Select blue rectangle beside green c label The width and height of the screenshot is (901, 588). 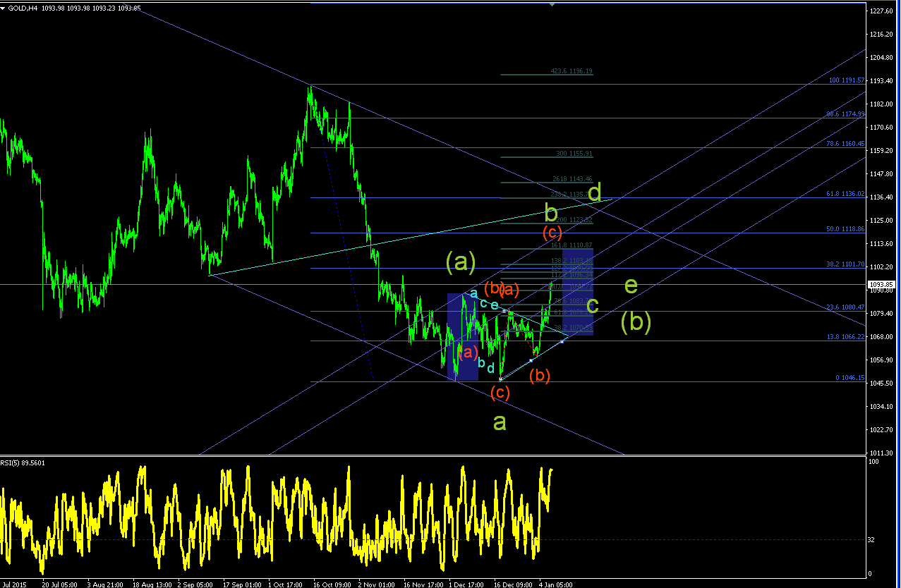click(577, 291)
